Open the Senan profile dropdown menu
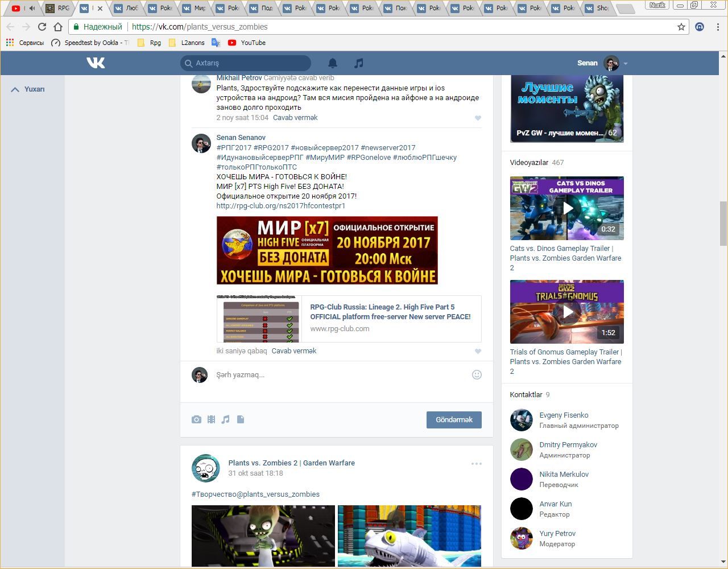This screenshot has height=569, width=728. click(x=602, y=63)
